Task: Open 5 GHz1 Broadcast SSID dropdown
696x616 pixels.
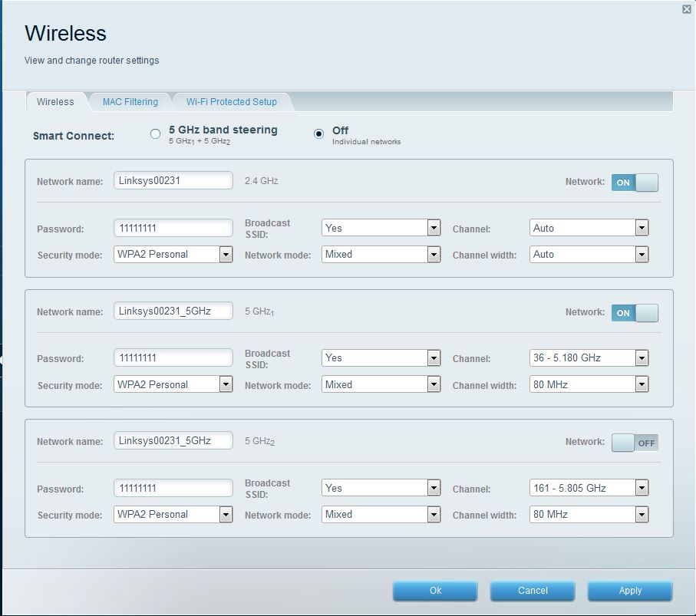Action: (x=381, y=358)
